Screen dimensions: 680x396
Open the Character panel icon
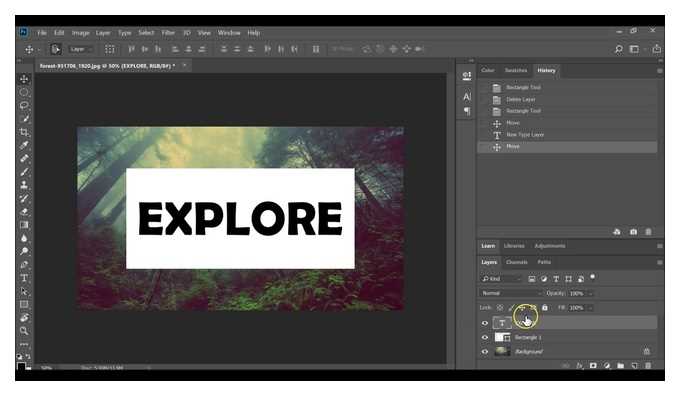point(467,96)
